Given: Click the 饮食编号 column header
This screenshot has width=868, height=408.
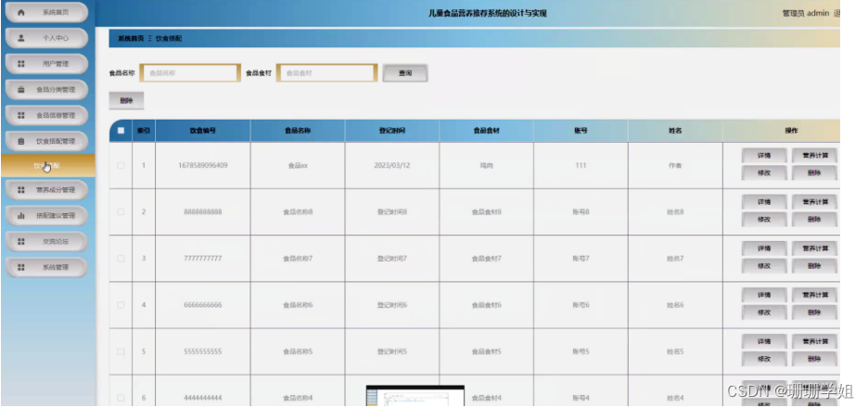Looking at the screenshot, I should (x=202, y=131).
